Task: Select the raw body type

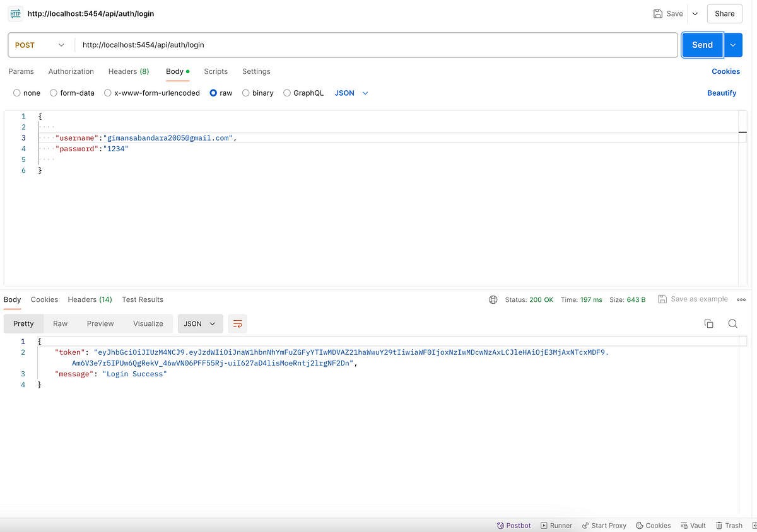Action: (x=221, y=93)
